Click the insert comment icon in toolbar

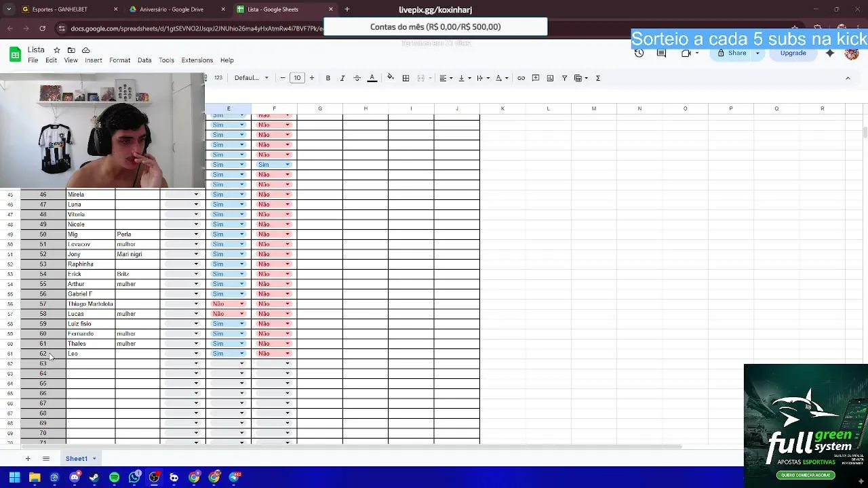(x=536, y=78)
